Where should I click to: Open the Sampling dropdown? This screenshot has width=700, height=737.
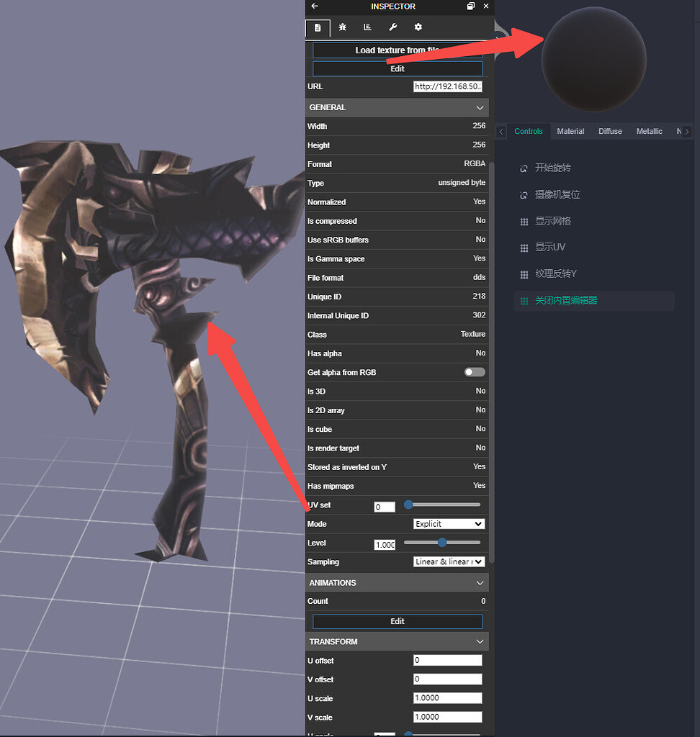449,561
